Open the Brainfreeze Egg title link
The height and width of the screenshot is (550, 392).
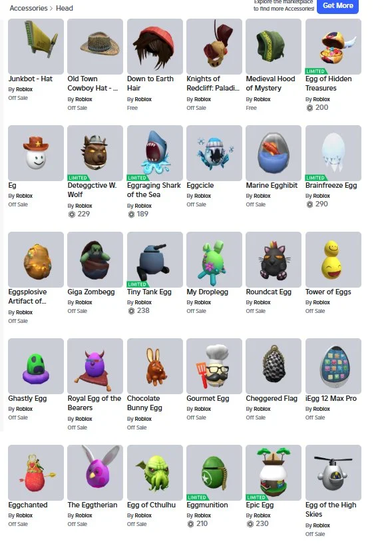click(331, 185)
